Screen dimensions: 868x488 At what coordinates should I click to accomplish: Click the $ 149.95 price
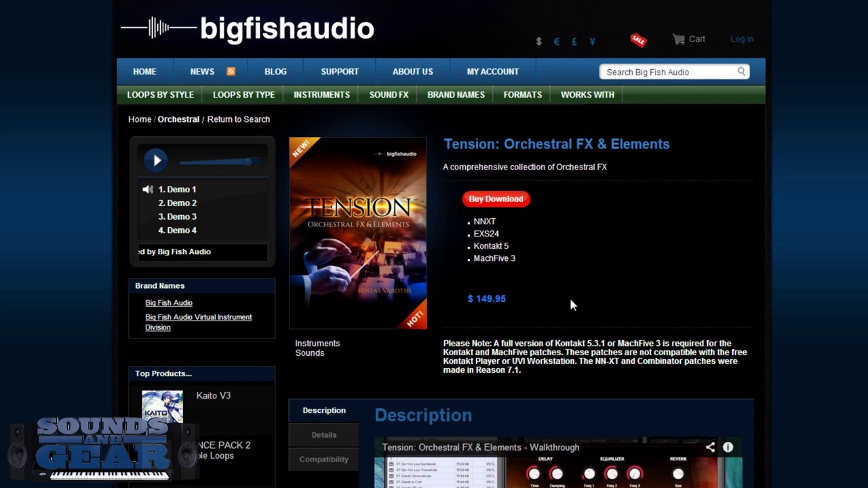coord(486,298)
